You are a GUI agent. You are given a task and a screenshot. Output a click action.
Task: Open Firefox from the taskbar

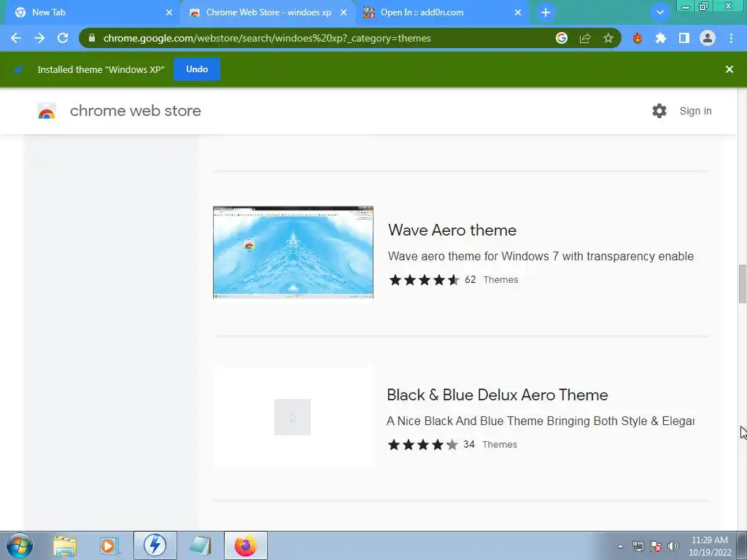click(x=246, y=545)
